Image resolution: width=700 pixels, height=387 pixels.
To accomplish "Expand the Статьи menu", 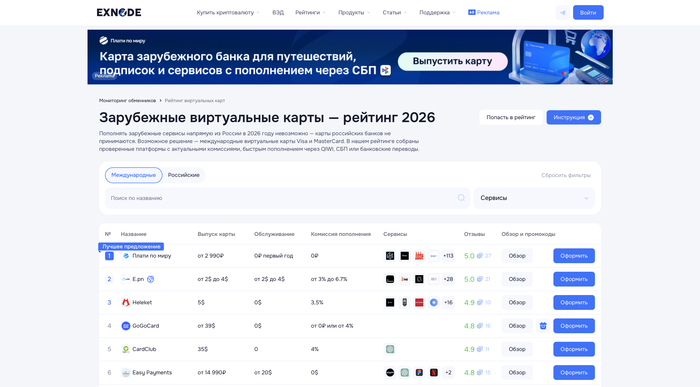I will [395, 12].
